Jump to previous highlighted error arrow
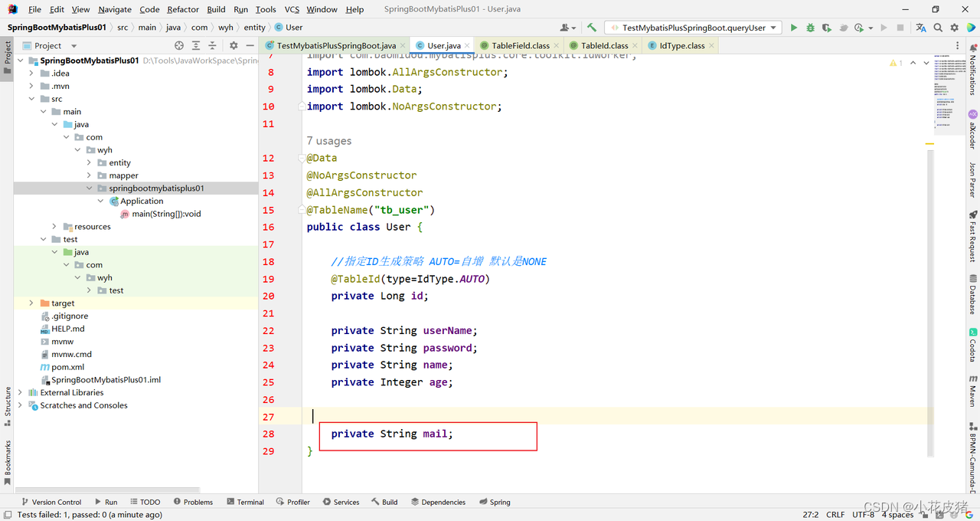980x521 pixels. pyautogui.click(x=913, y=63)
